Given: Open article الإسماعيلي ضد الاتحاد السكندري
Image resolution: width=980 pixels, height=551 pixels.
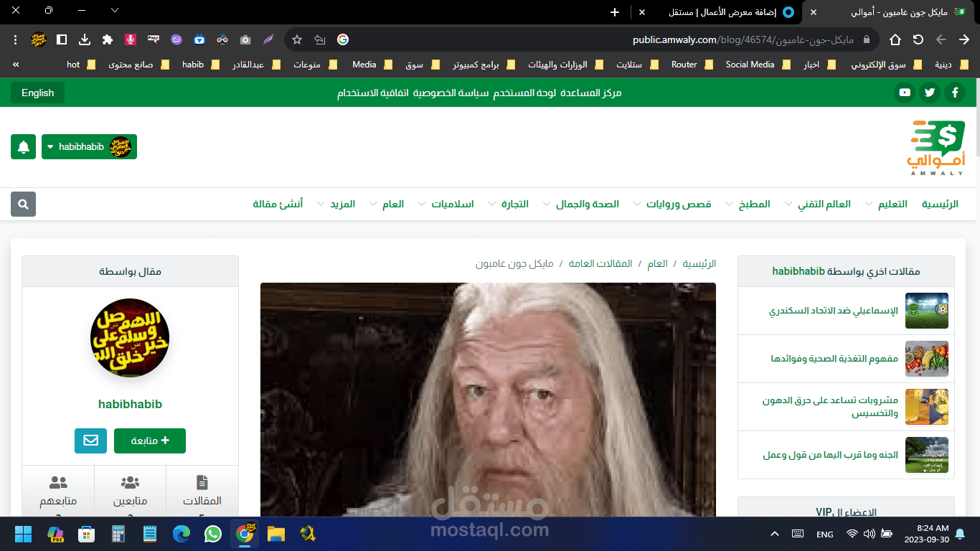Looking at the screenshot, I should tap(834, 311).
